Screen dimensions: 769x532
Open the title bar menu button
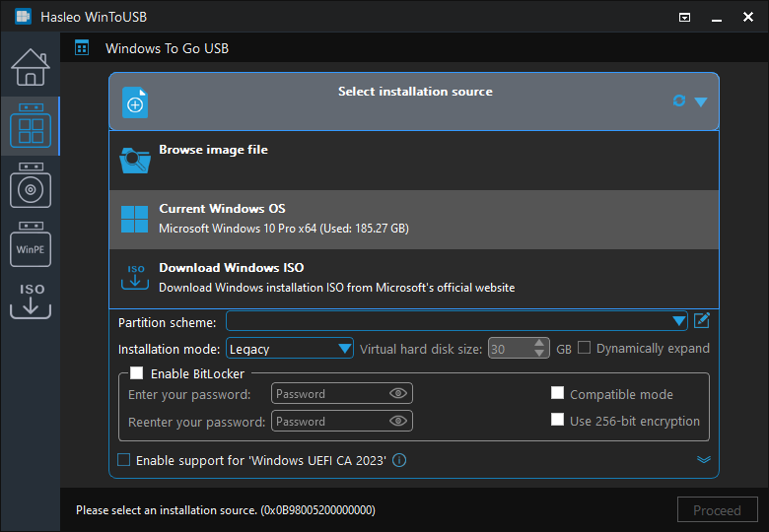click(684, 18)
